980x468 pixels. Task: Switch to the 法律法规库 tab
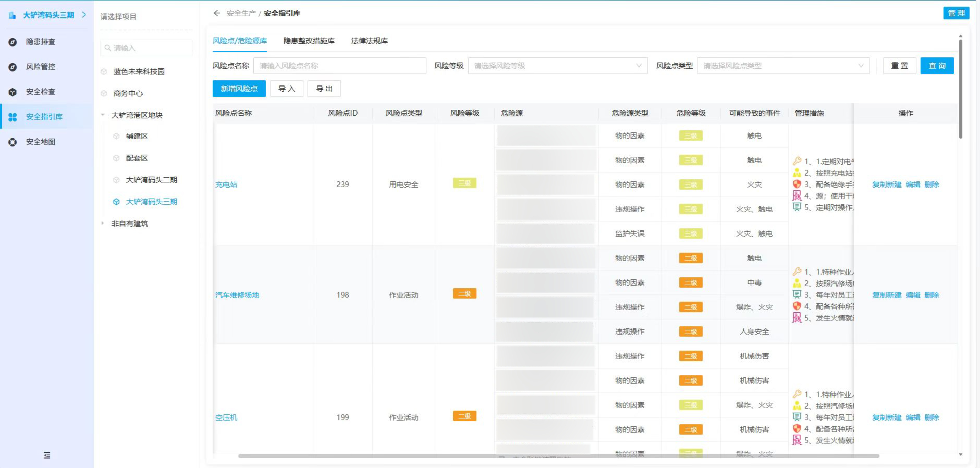369,41
